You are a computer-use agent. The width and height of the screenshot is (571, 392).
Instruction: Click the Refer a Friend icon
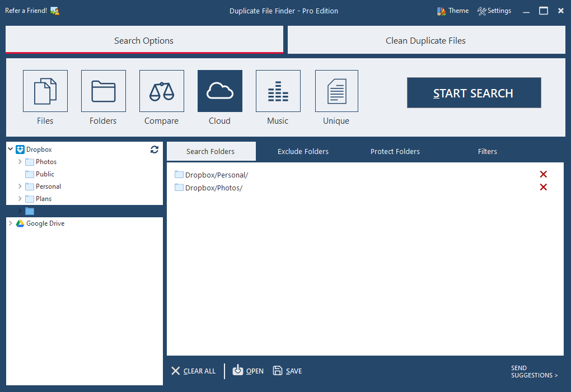(x=55, y=11)
